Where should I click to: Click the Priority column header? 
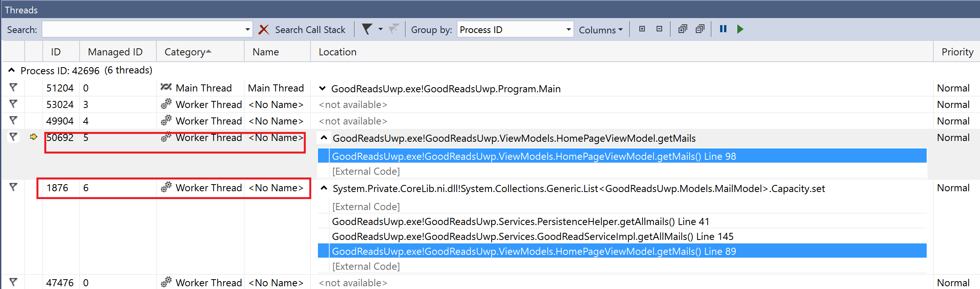point(957,52)
